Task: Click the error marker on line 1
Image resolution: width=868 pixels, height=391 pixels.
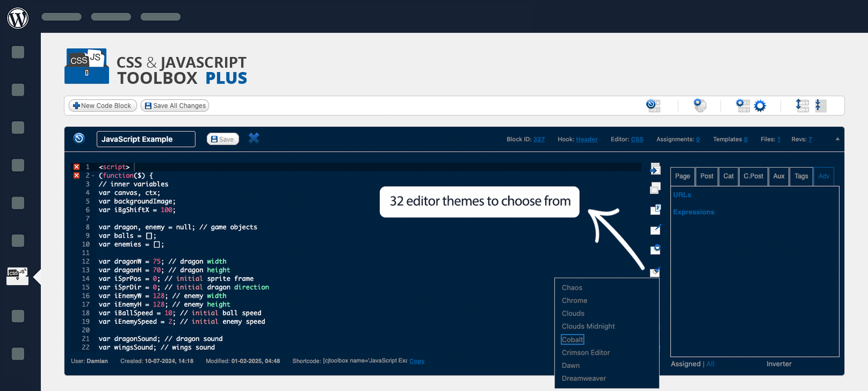Action: 76,167
